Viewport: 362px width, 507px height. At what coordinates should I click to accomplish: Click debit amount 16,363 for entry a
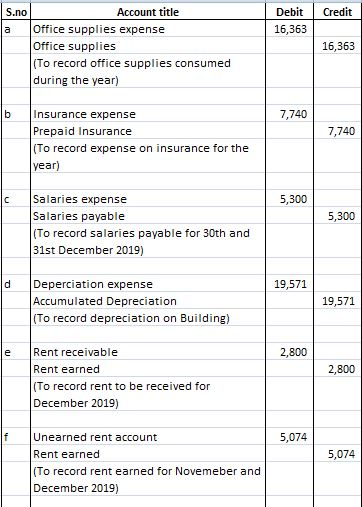point(289,29)
